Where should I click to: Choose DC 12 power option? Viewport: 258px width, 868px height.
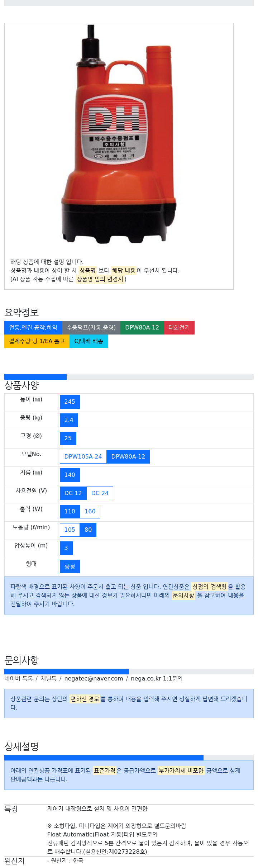click(73, 493)
